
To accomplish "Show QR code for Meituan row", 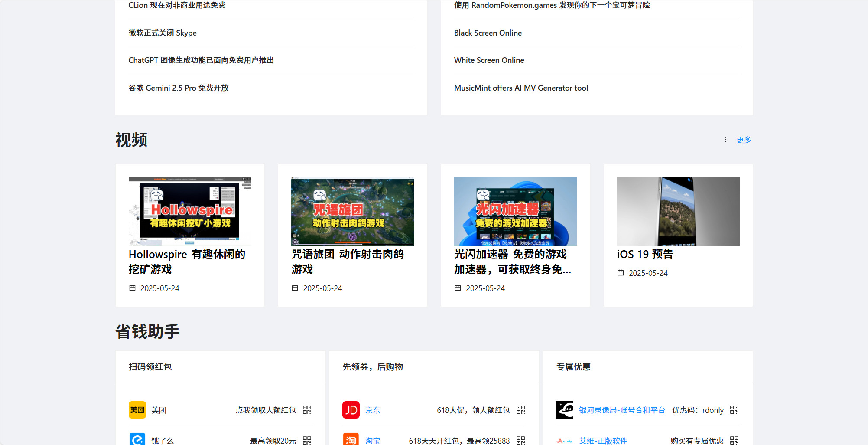I will (307, 410).
